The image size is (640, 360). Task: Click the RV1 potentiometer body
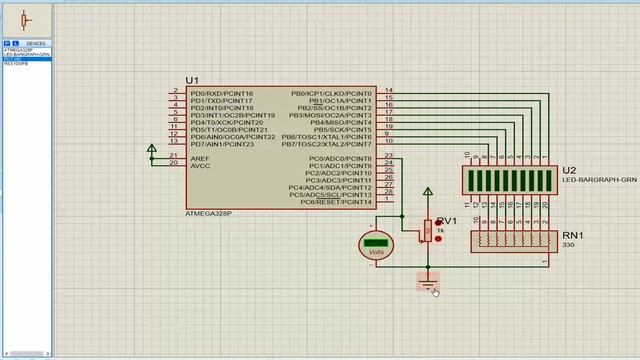(x=428, y=231)
